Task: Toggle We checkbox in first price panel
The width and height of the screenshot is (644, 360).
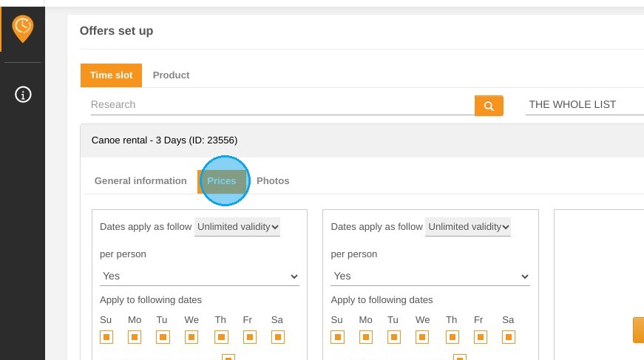Action: coord(191,337)
